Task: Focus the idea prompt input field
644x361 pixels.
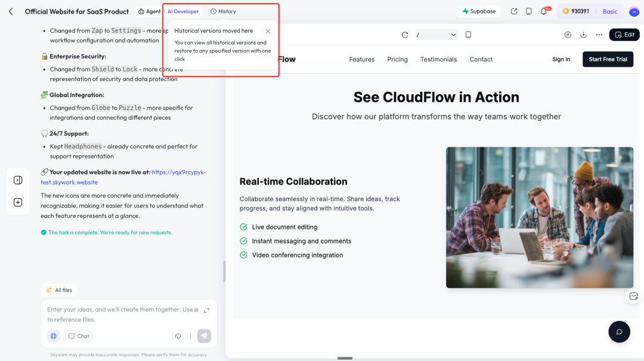Action: pyautogui.click(x=122, y=314)
